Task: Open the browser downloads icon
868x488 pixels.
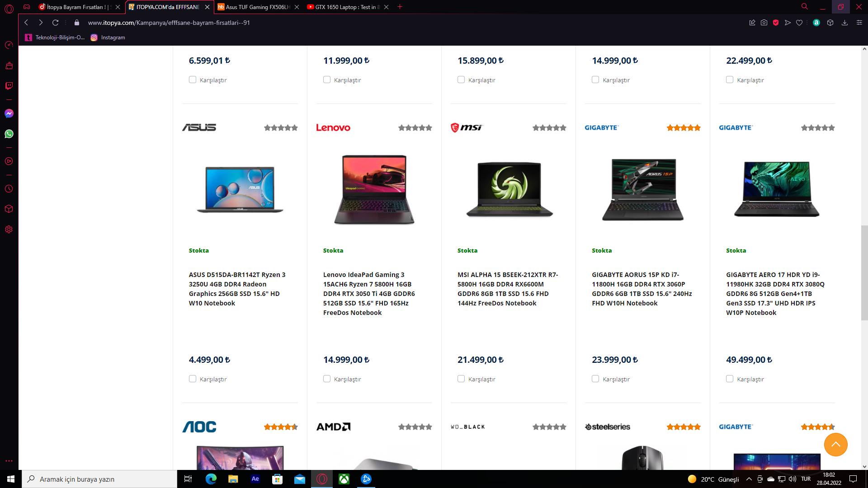Action: [x=844, y=23]
